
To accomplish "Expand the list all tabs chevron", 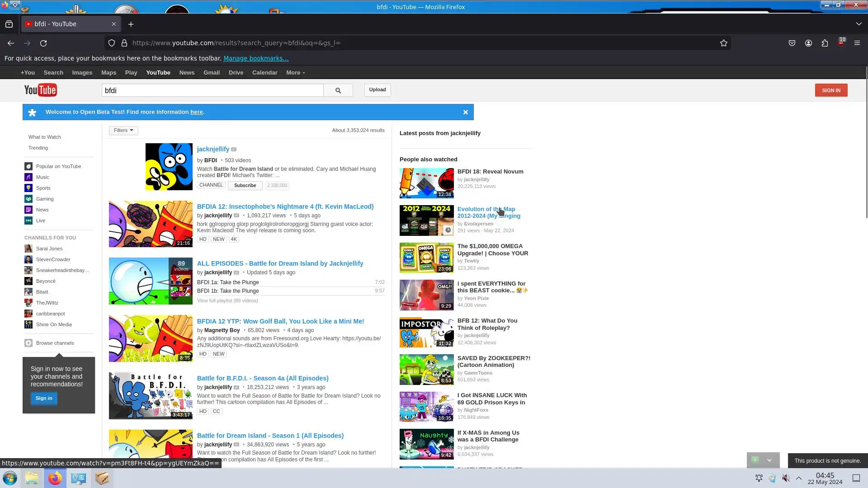I will 859,24.
